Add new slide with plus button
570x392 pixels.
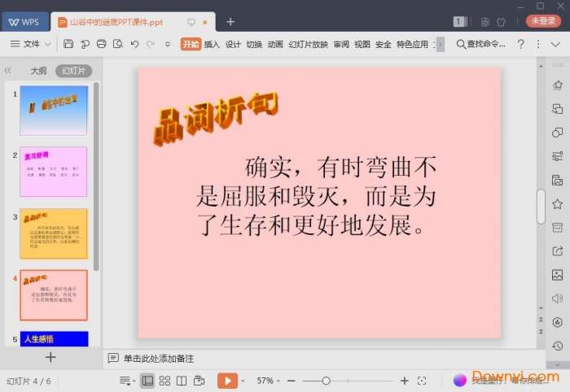(x=50, y=357)
